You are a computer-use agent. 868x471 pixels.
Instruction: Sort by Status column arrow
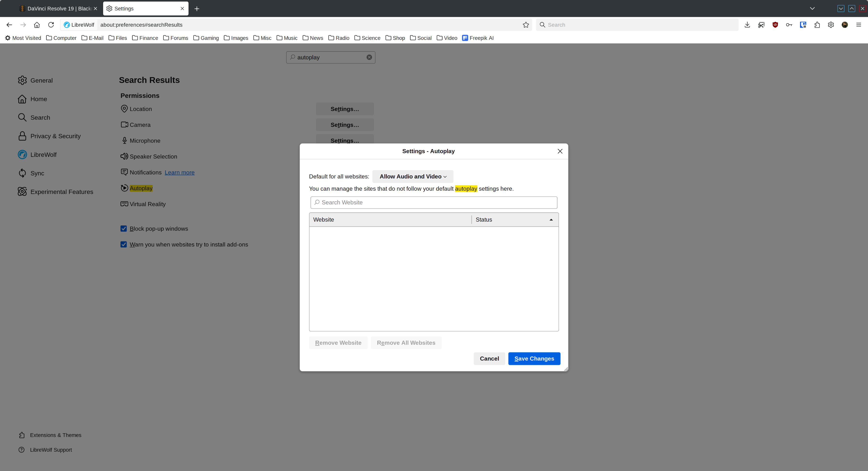pyautogui.click(x=551, y=219)
